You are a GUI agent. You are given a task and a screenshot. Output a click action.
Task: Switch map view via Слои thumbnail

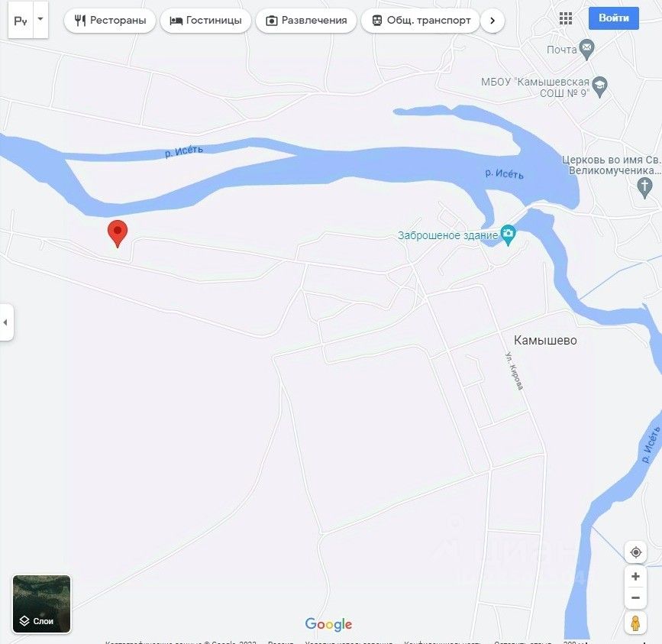41,604
